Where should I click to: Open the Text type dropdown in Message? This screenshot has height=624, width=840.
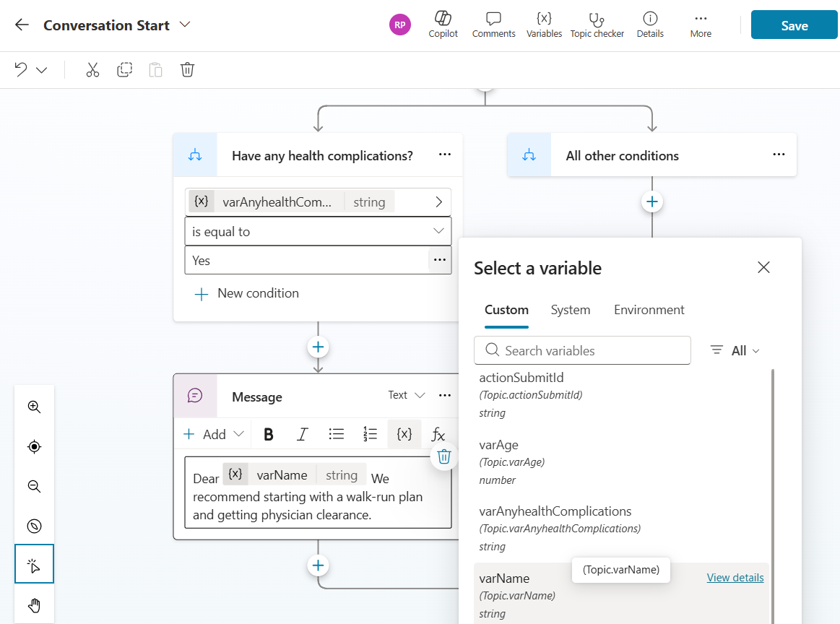coord(407,395)
